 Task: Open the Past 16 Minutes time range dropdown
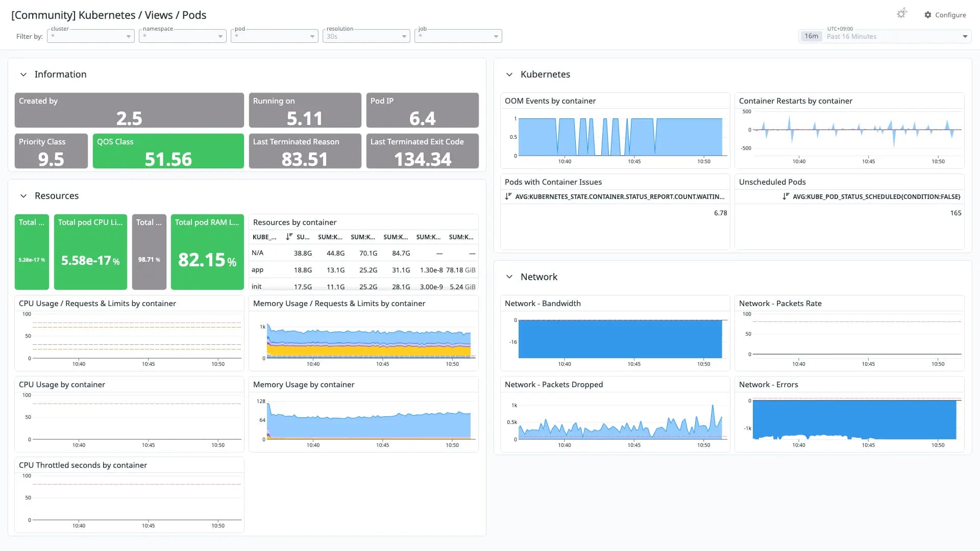click(885, 36)
